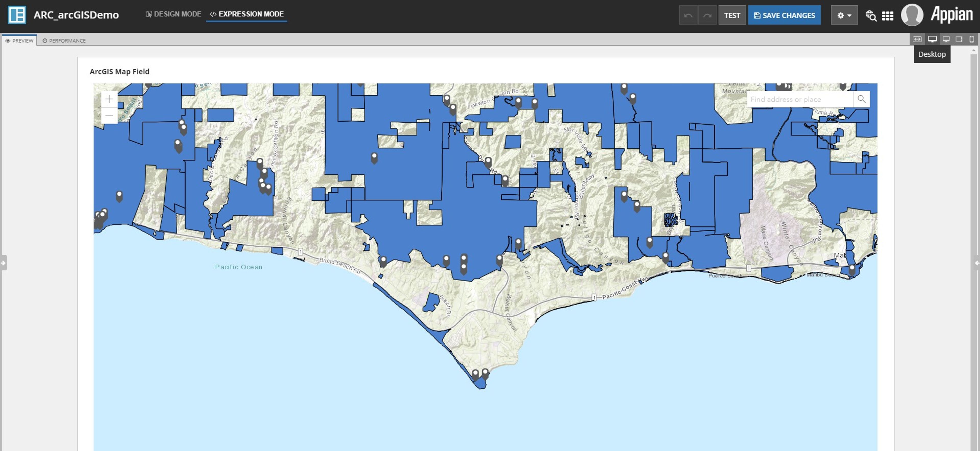
Task: Select the tablet preview icon
Action: [x=959, y=39]
